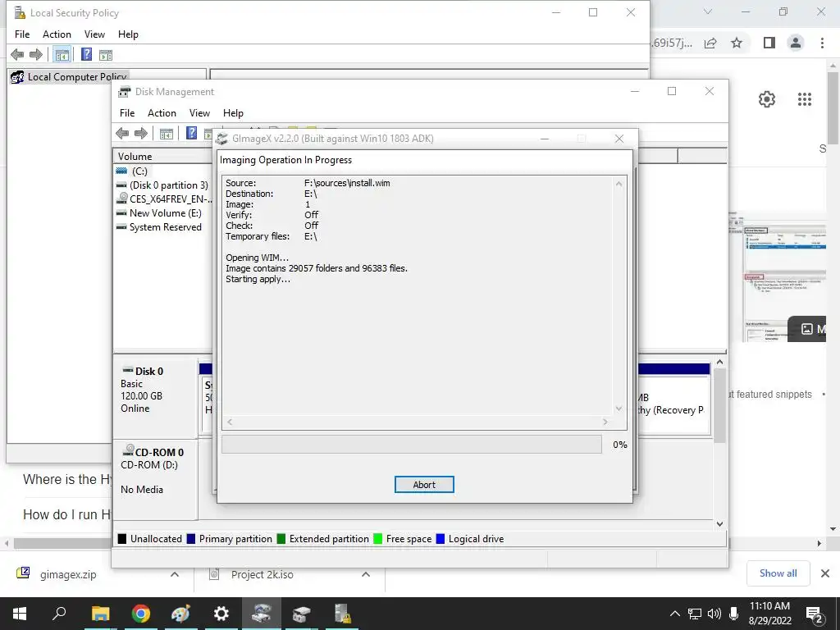
Task: Open File menu in Disk Management
Action: [127, 113]
